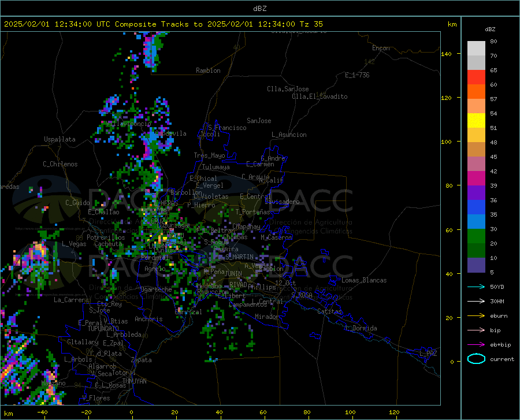Click the 51 dBZ yellow color swatch
The height and width of the screenshot is (420, 520).
(x=476, y=120)
